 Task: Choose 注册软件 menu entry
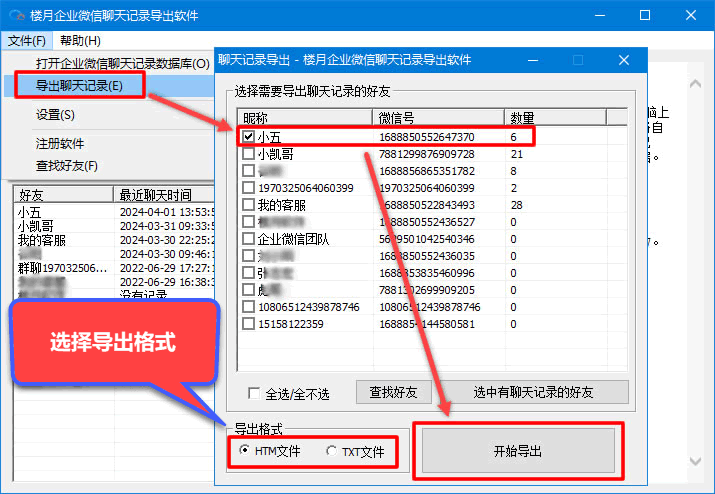pos(60,144)
